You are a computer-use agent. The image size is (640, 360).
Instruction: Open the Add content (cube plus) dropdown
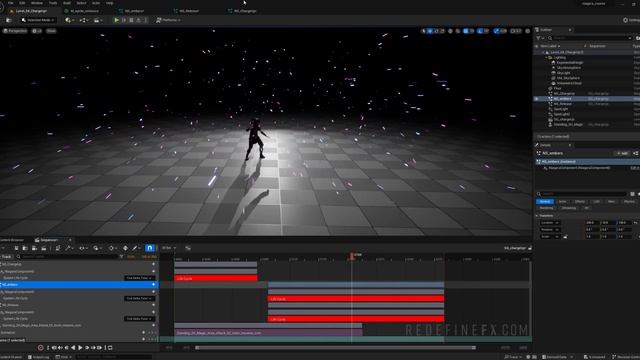click(x=69, y=20)
